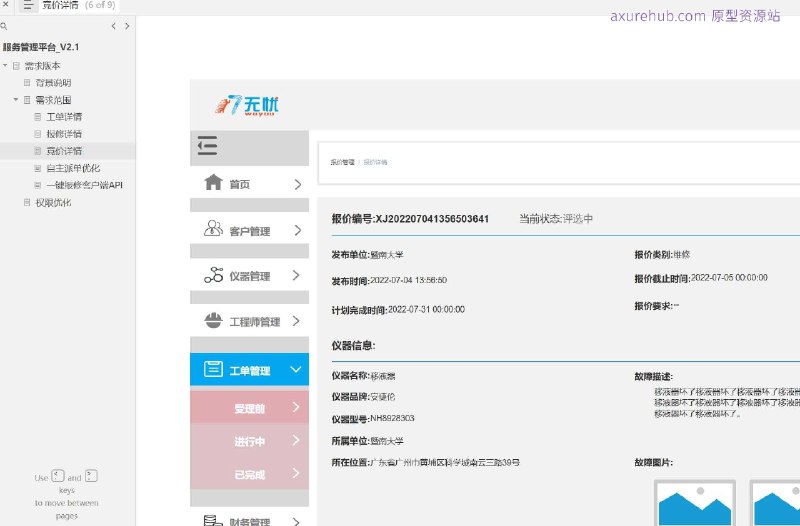
Task: Open the search magnifier in the sitemap
Action: (x=4, y=27)
